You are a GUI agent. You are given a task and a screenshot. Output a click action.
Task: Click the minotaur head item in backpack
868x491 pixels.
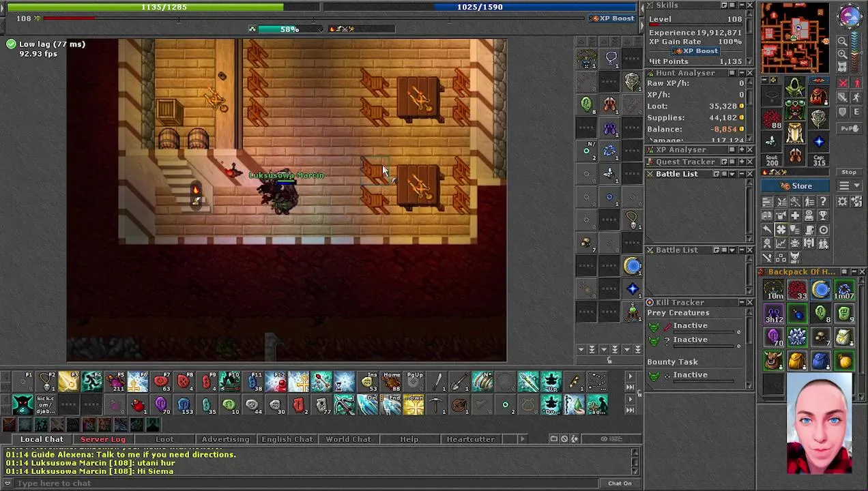pos(774,360)
